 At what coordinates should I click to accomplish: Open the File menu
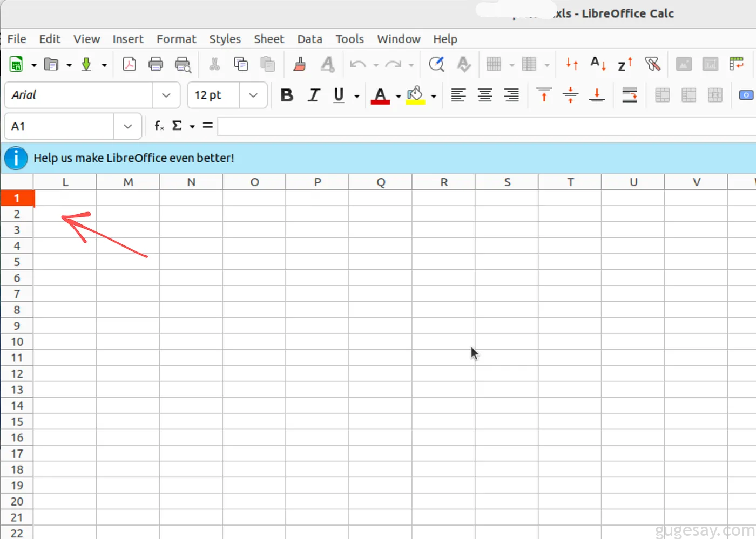point(17,39)
